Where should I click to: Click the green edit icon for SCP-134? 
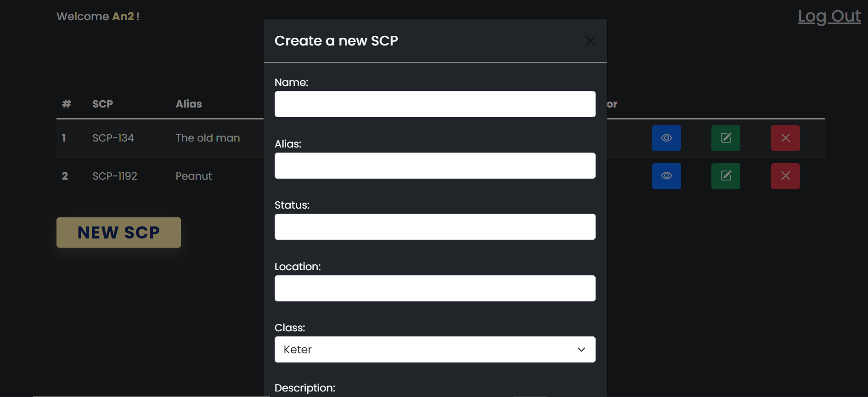point(726,138)
